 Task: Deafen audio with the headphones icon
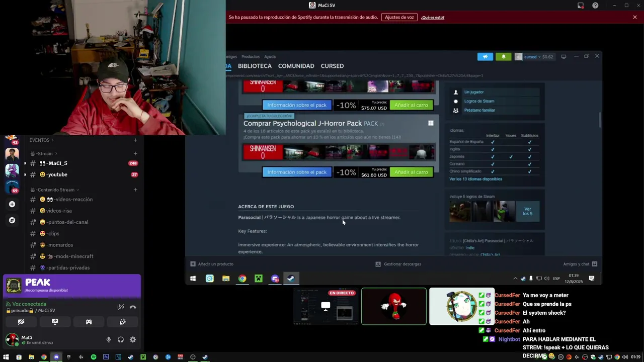(x=121, y=340)
